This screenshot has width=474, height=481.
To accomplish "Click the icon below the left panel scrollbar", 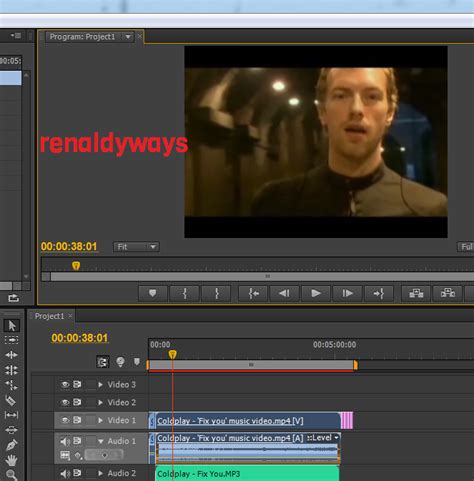I will tap(13, 298).
